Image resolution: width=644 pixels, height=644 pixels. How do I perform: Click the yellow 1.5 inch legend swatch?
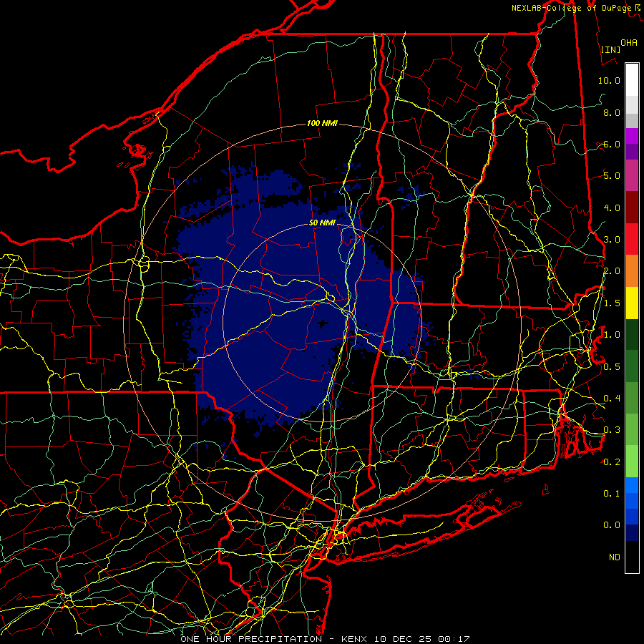632,303
